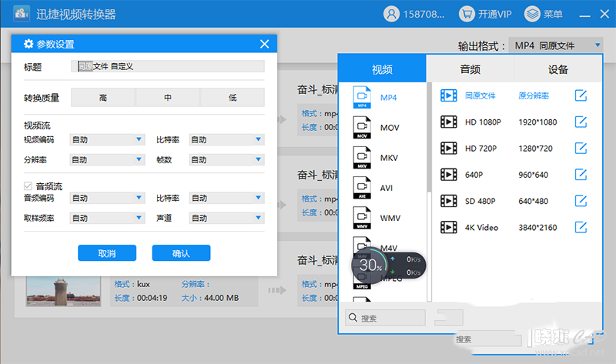
Task: Edit the HD 720P preset parameters
Action: tap(581, 148)
